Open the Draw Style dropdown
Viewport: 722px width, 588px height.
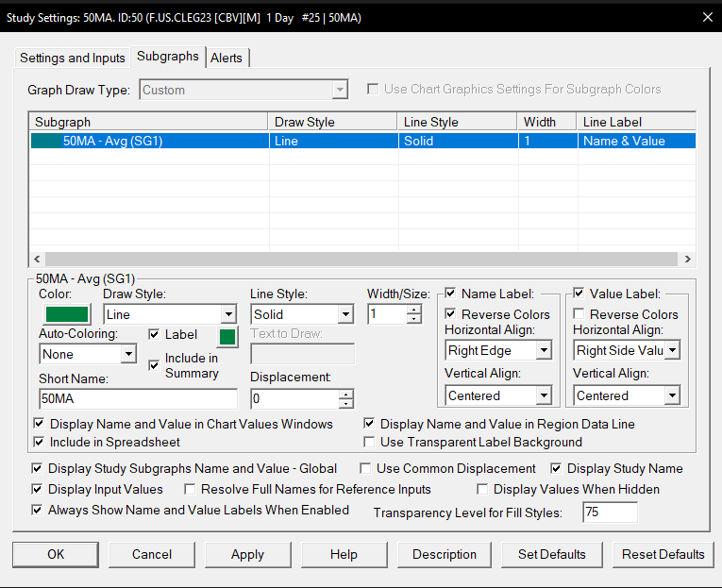227,314
